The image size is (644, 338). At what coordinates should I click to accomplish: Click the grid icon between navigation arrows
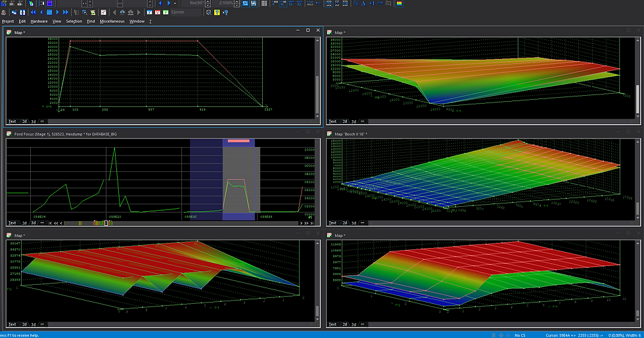click(x=49, y=12)
